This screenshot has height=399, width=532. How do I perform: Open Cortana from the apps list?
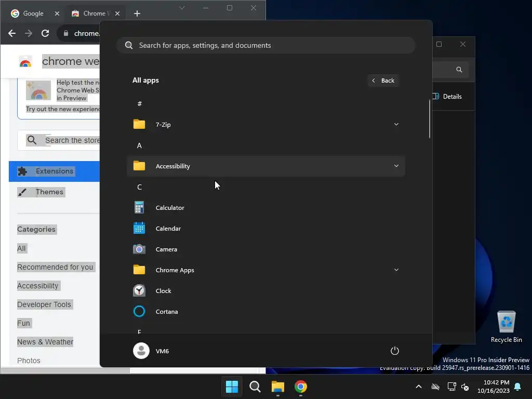(265, 312)
